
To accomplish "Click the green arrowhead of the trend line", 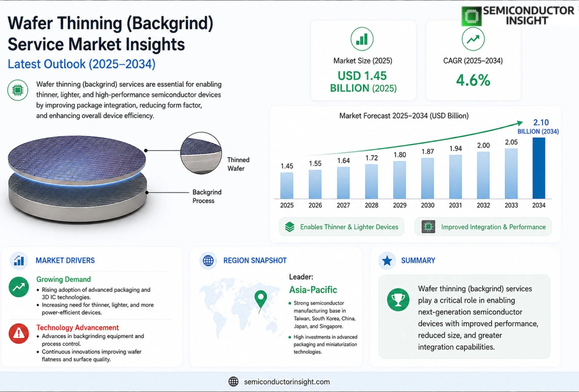I will tap(520, 123).
